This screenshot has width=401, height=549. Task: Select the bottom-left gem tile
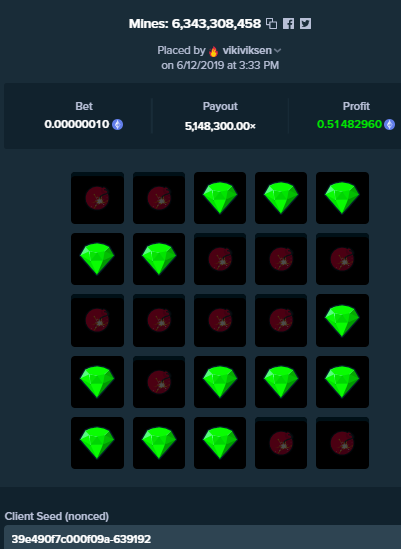pos(97,443)
